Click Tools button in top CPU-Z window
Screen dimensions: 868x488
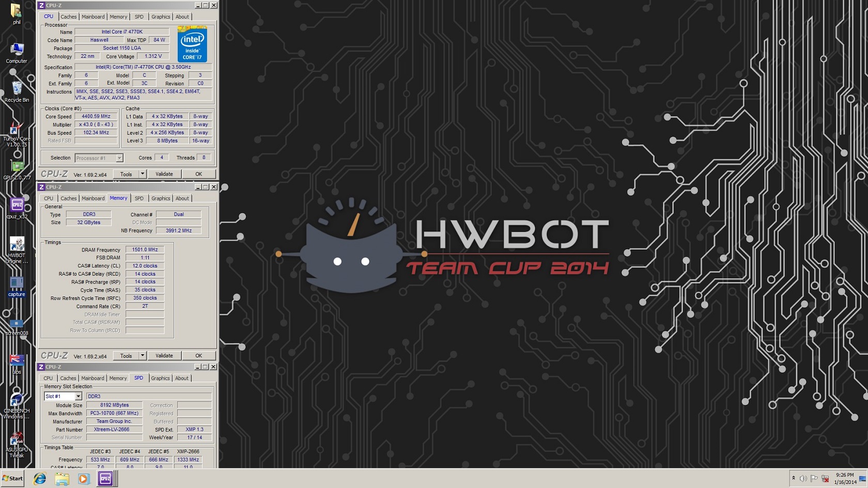click(126, 174)
